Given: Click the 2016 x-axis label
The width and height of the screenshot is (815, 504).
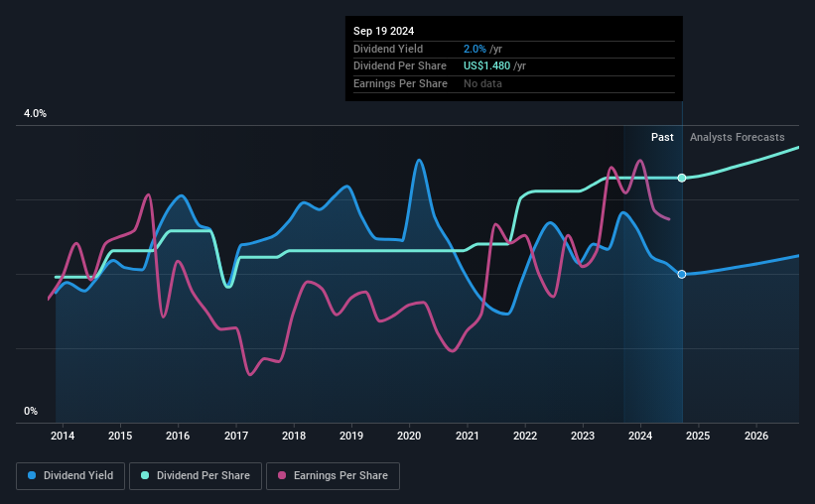Looking at the screenshot, I should [x=178, y=436].
